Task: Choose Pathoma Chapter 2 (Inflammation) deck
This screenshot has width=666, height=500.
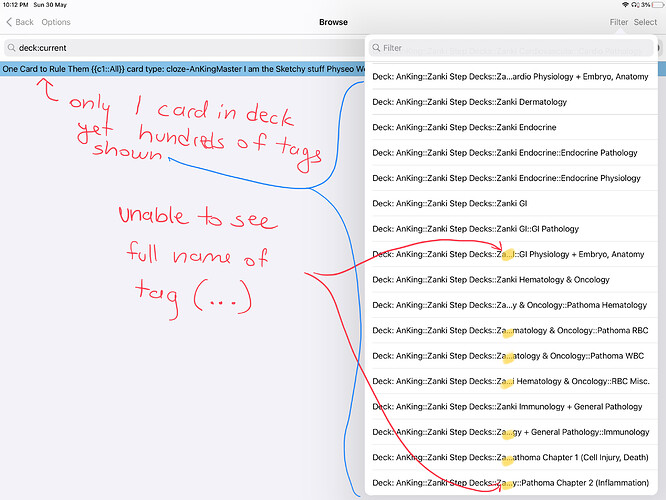Action: [x=511, y=483]
